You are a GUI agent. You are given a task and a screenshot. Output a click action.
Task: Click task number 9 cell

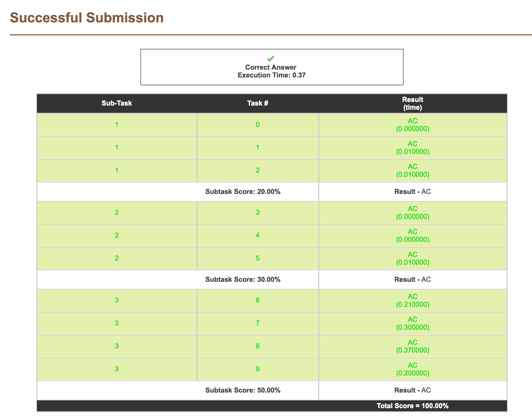[x=257, y=369]
